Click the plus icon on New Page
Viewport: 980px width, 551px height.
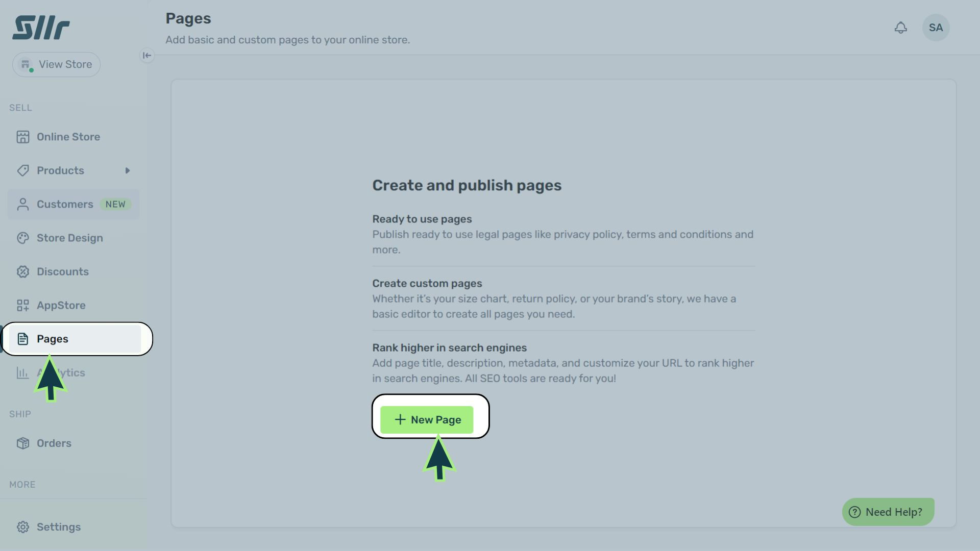tap(400, 419)
